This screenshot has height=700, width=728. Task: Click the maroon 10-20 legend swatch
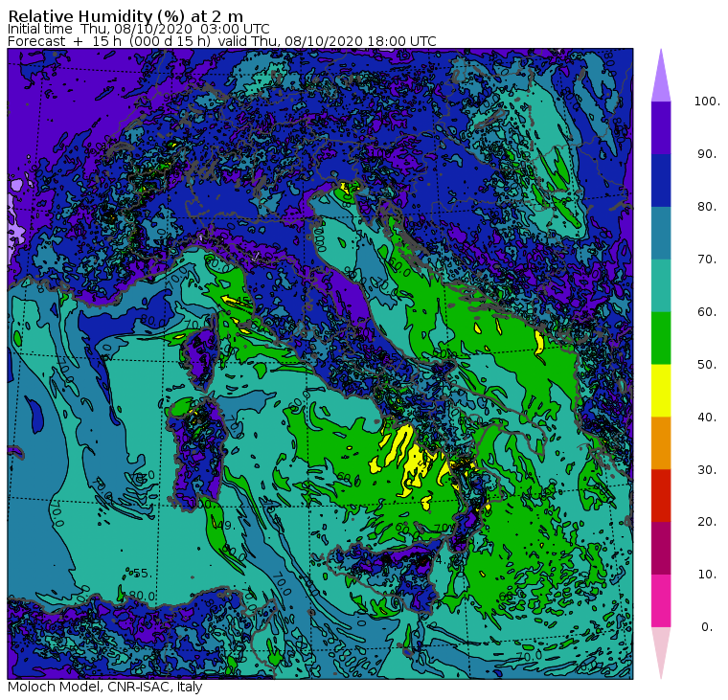pyautogui.click(x=661, y=549)
